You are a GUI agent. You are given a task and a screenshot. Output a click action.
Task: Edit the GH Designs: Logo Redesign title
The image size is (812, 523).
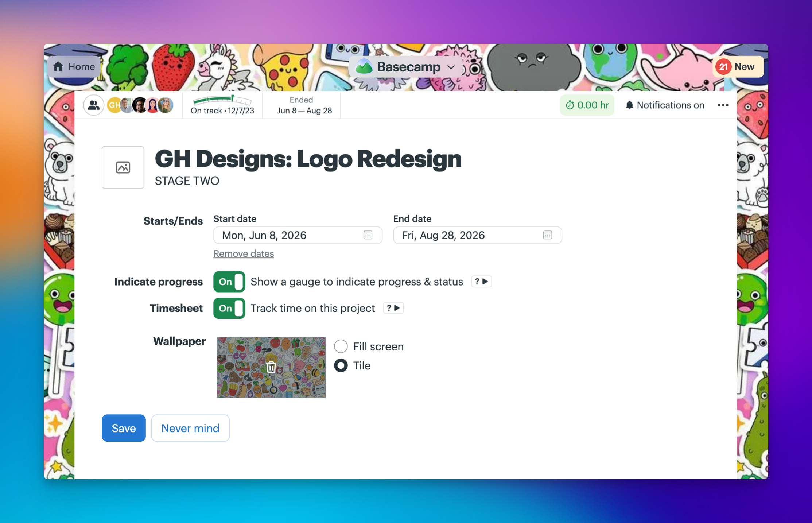click(x=308, y=159)
